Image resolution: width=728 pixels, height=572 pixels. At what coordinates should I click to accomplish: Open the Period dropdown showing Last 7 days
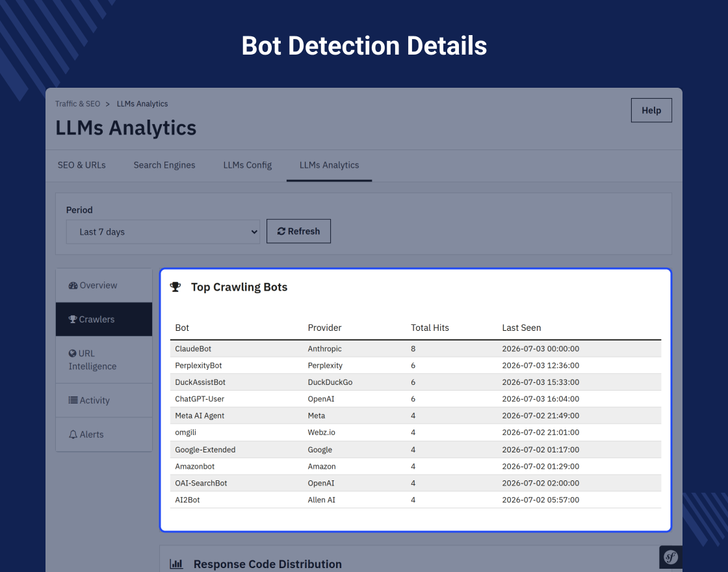[x=163, y=231]
